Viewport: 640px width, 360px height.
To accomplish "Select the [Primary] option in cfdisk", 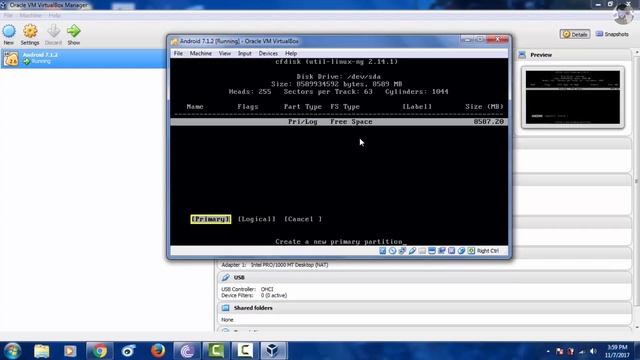I will (211, 219).
